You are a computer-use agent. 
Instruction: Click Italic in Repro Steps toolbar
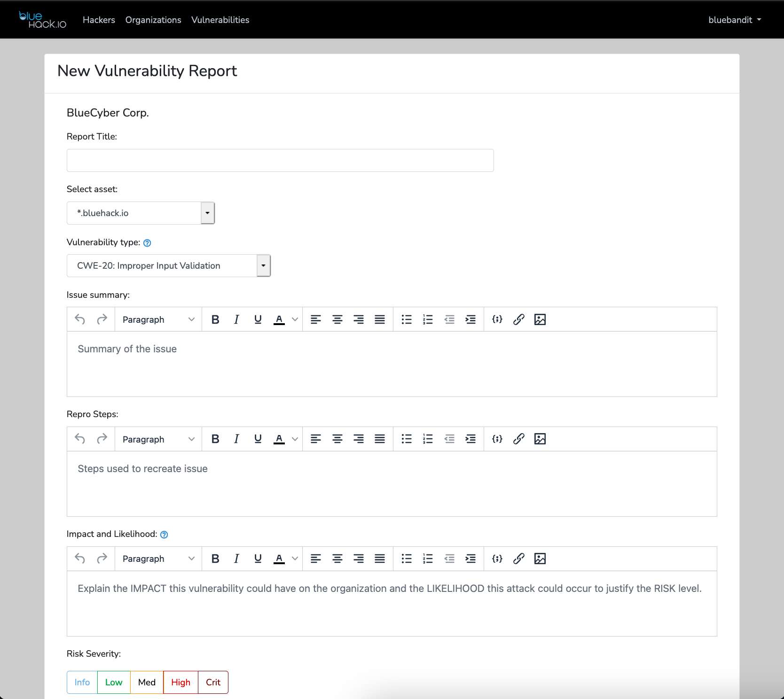pos(236,439)
